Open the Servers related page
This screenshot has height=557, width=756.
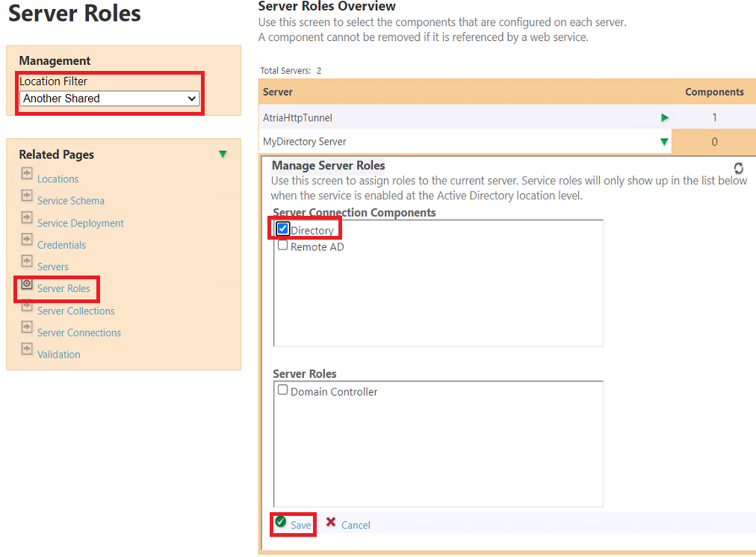(x=53, y=267)
